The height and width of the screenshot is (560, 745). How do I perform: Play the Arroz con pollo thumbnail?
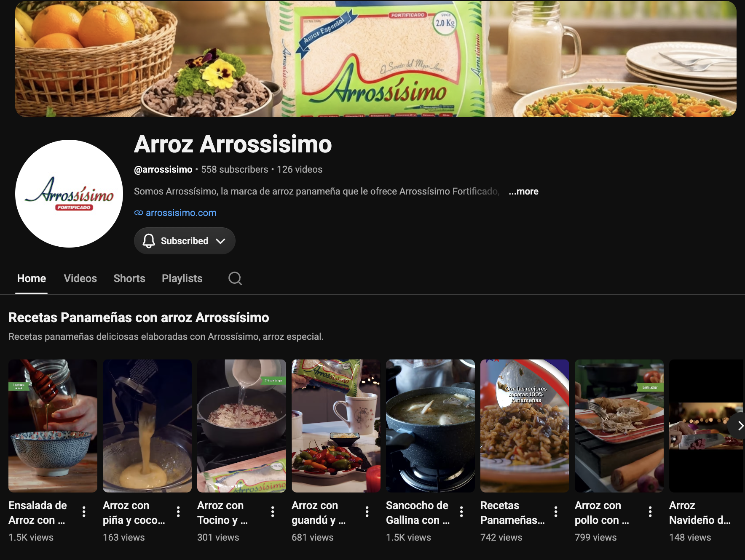pyautogui.click(x=619, y=426)
